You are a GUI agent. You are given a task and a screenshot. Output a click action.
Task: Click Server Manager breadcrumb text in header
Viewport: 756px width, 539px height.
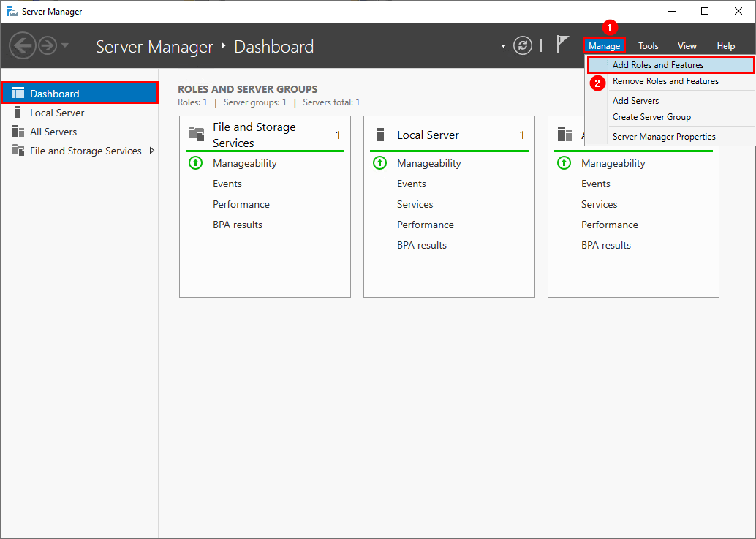pyautogui.click(x=154, y=47)
